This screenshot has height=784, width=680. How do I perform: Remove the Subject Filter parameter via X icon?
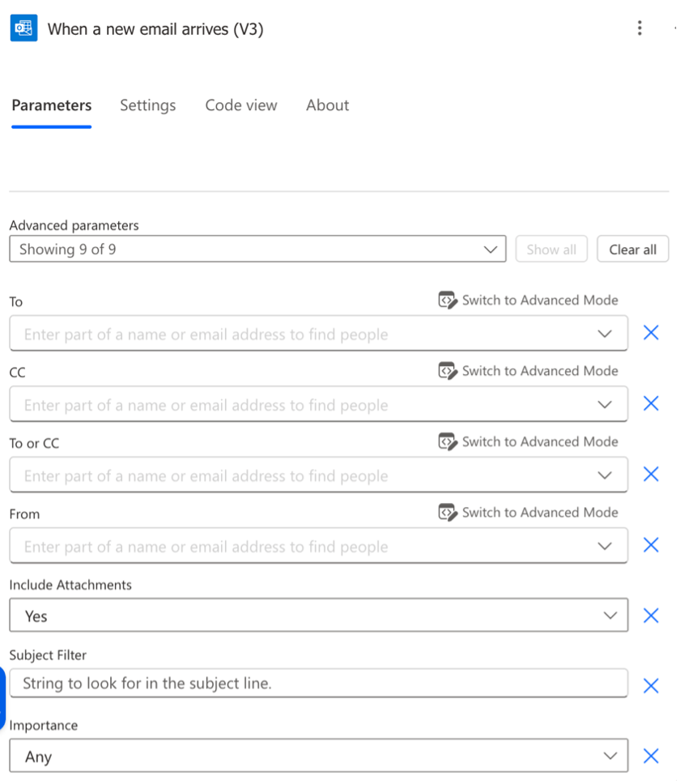click(x=651, y=685)
